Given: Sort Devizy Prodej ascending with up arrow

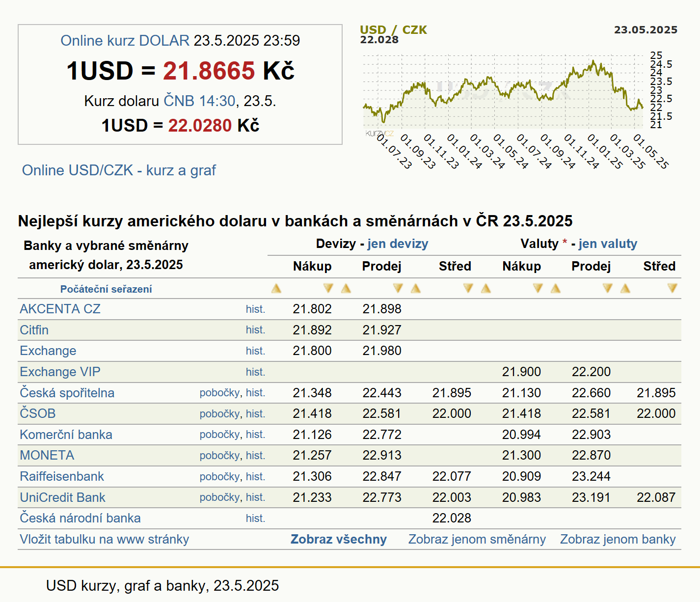Looking at the screenshot, I should tap(346, 288).
